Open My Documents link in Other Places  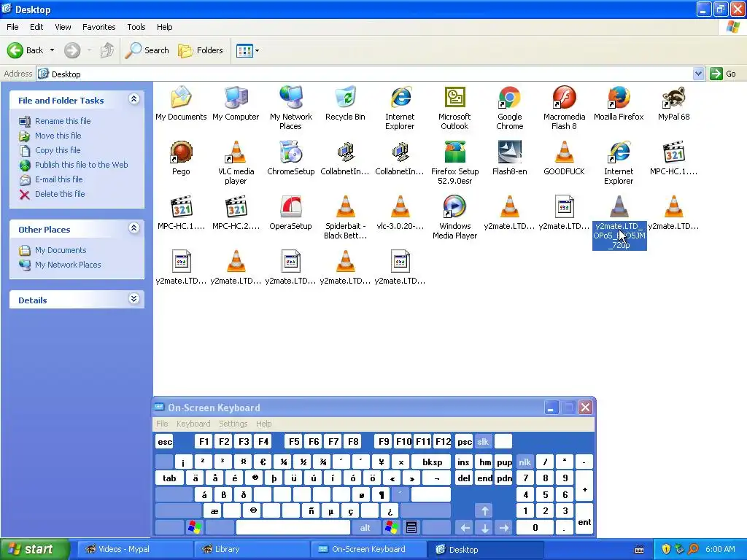click(61, 251)
